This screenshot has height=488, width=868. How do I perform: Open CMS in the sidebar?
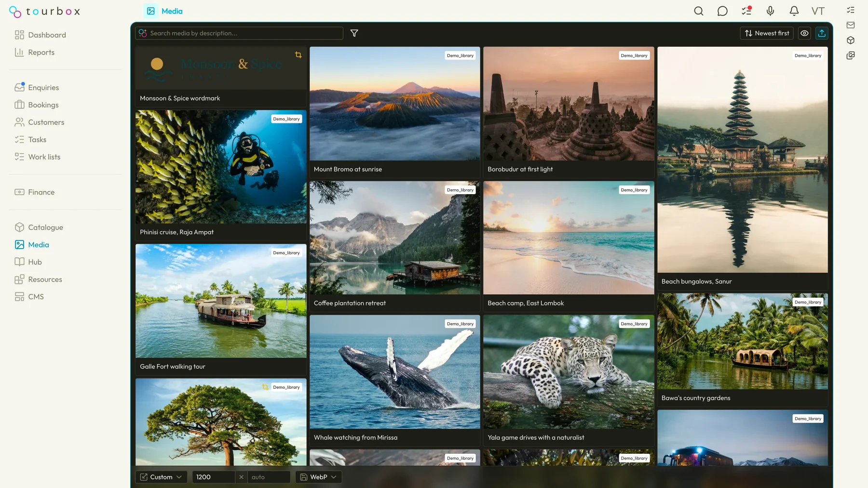(x=29, y=296)
